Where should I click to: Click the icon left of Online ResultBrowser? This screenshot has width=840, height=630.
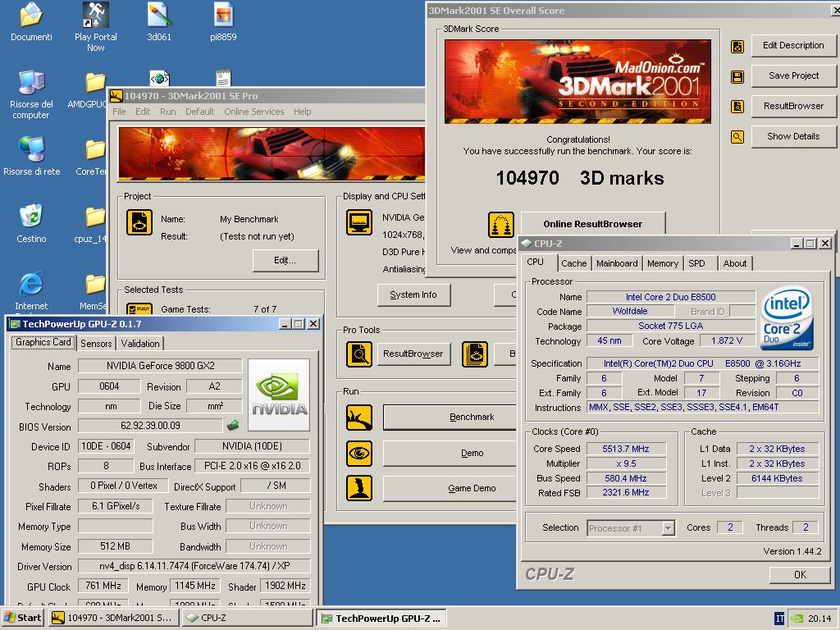501,225
